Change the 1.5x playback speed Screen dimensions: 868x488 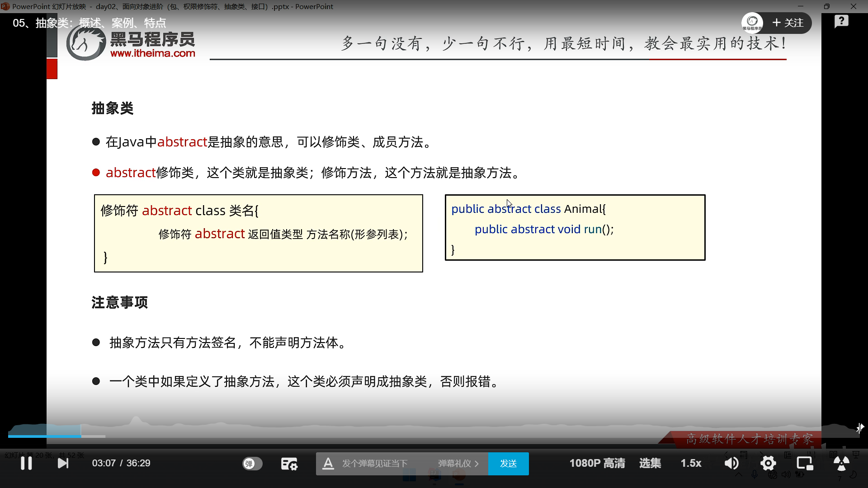pos(691,463)
